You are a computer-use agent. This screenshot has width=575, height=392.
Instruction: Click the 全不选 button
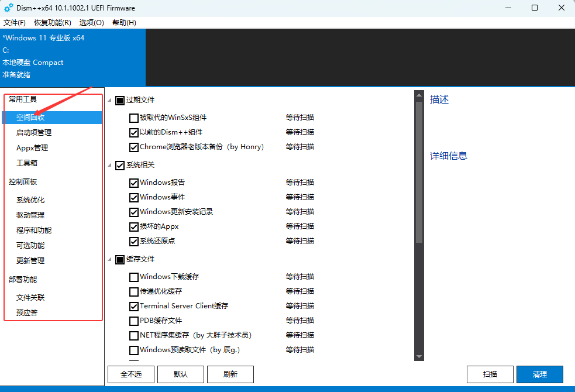(x=131, y=374)
